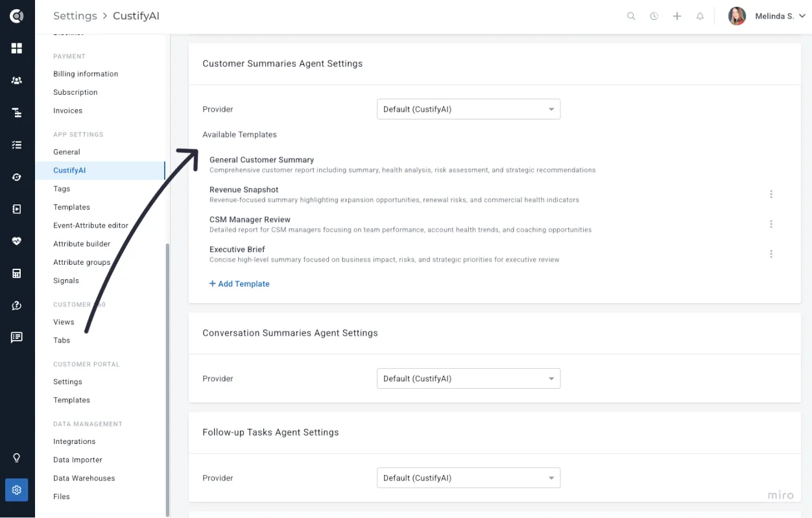Open the chat message icon in the left rail
This screenshot has height=518, width=812.
pyautogui.click(x=17, y=337)
